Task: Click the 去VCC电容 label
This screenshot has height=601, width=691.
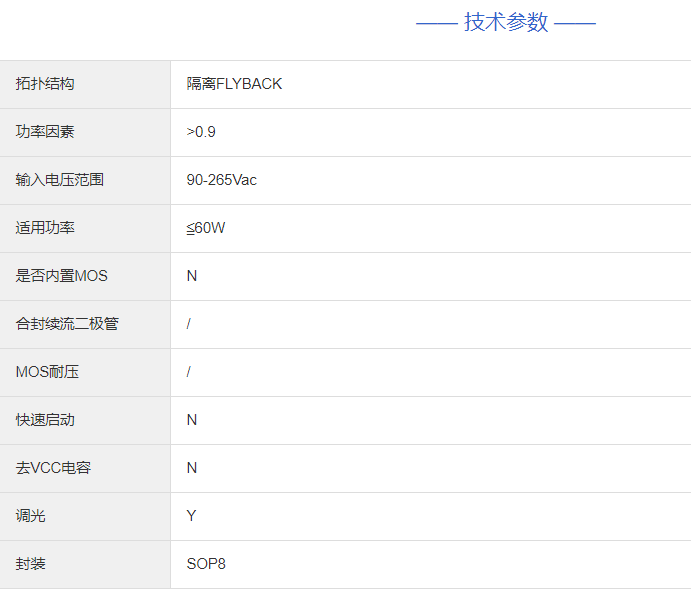Action: tap(53, 468)
